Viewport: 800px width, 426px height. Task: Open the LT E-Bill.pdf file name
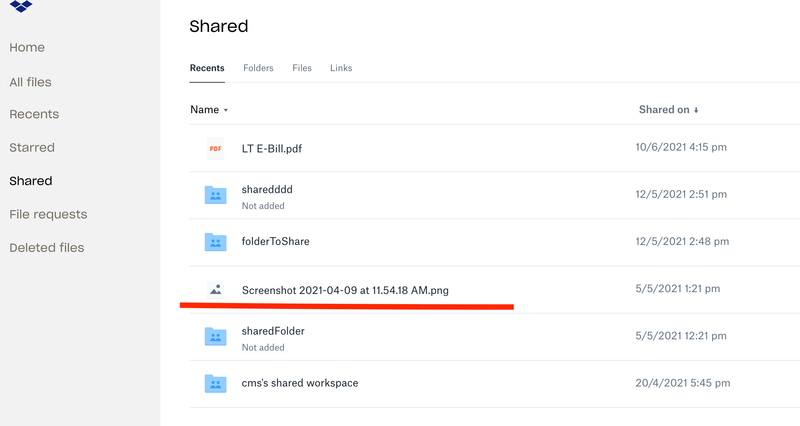click(272, 149)
